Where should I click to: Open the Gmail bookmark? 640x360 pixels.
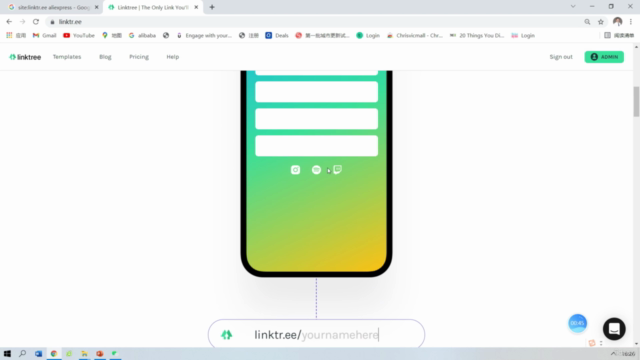pos(44,36)
